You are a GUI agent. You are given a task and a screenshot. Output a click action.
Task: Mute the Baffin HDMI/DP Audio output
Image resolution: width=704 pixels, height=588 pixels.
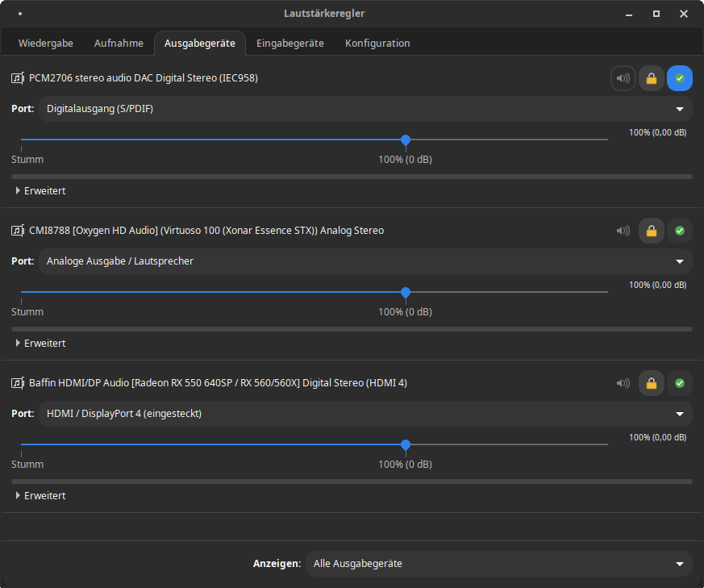click(x=623, y=382)
